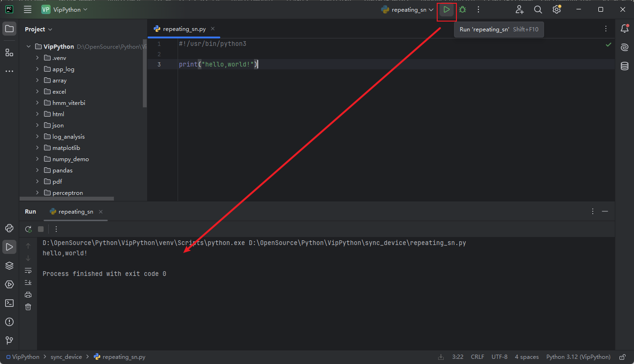
Task: Open Python Packages layers icon
Action: 9,266
